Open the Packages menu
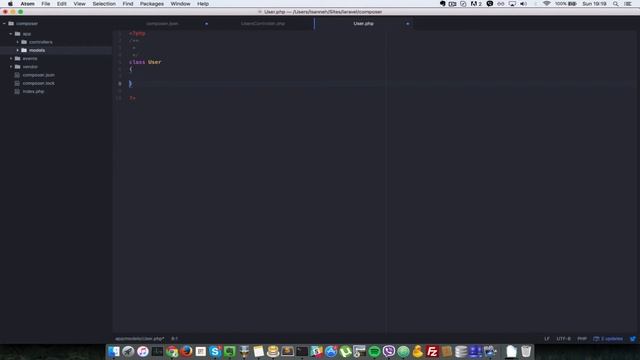This screenshot has height=360, width=640. point(152,4)
